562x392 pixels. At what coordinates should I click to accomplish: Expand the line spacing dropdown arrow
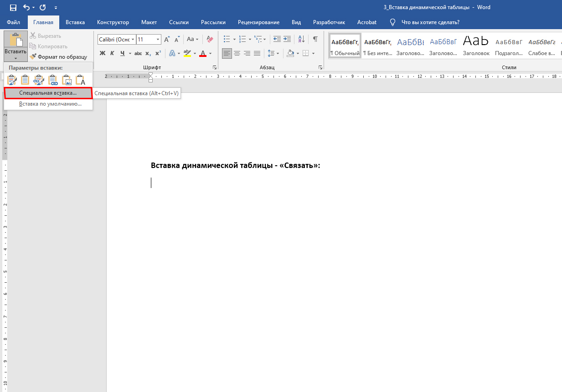(x=278, y=53)
